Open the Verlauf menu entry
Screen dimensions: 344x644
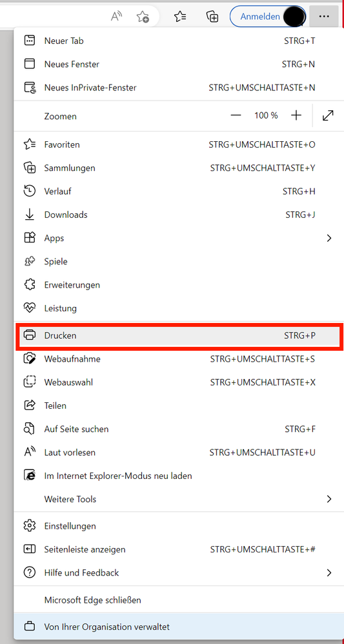click(179, 191)
